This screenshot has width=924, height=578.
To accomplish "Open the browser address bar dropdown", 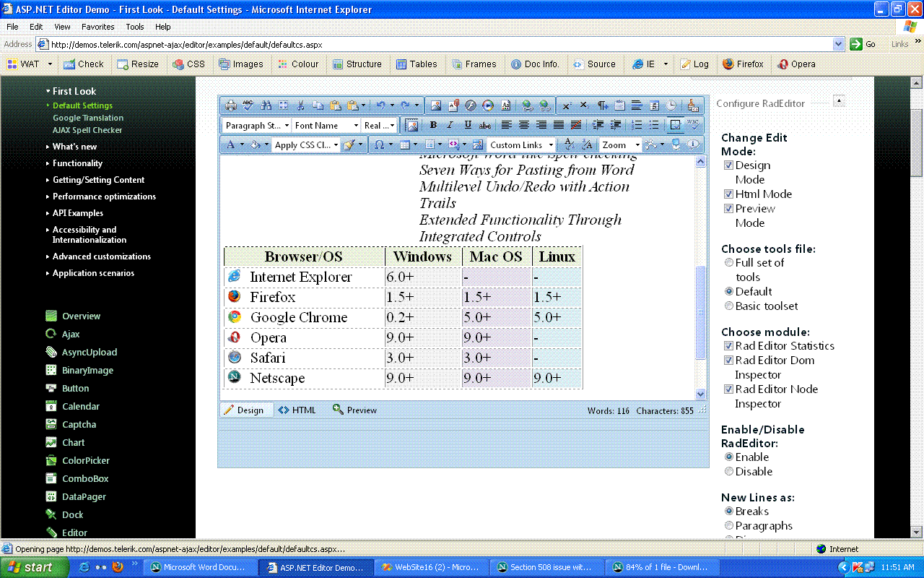I will [838, 44].
